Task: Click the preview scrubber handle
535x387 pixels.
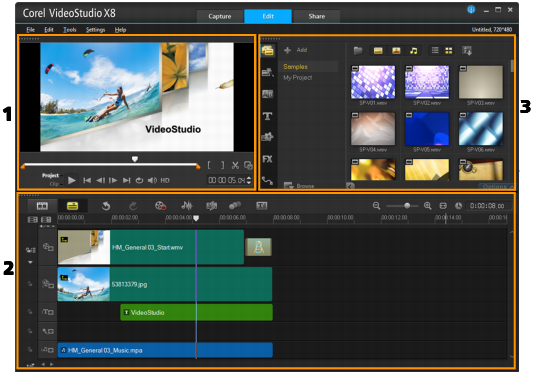Action: (x=135, y=159)
